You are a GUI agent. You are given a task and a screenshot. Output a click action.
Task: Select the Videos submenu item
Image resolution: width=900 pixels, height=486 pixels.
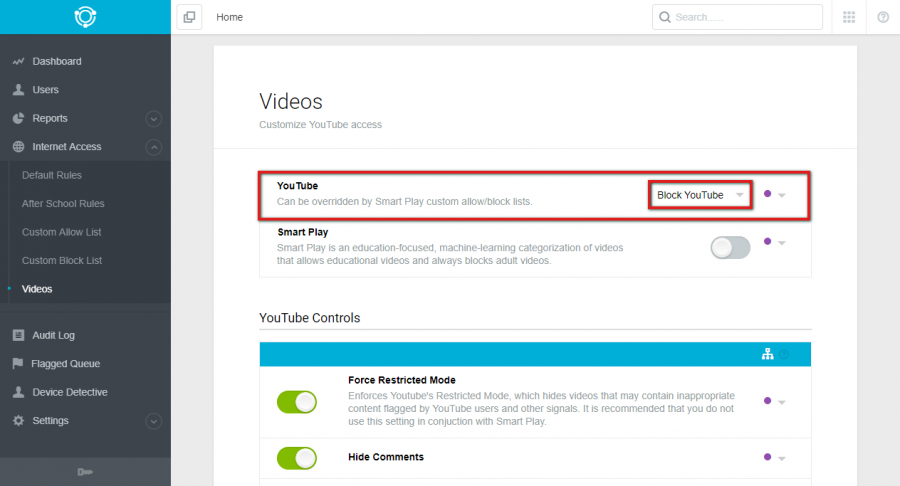click(37, 289)
